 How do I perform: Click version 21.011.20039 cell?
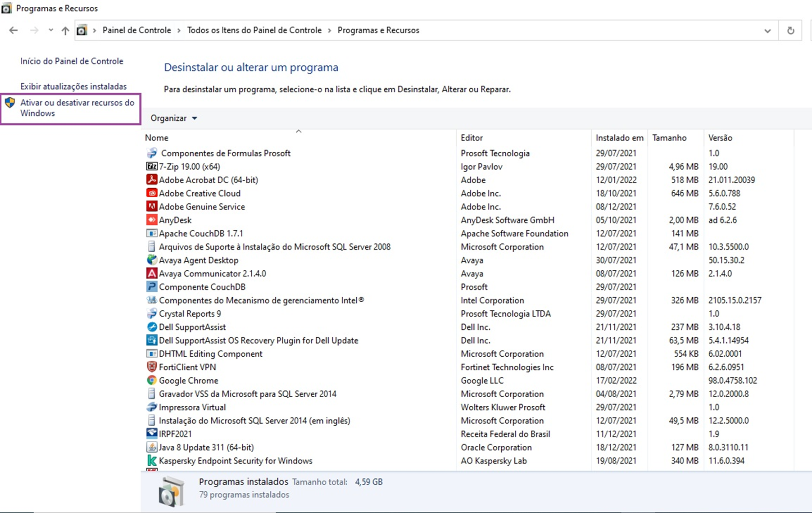coord(732,180)
